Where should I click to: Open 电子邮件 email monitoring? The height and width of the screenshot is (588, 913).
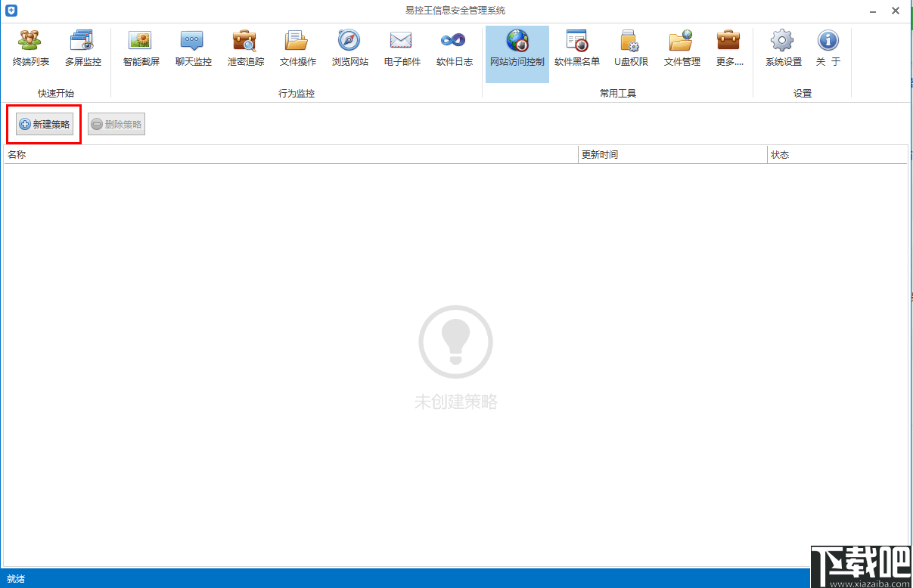click(x=402, y=48)
